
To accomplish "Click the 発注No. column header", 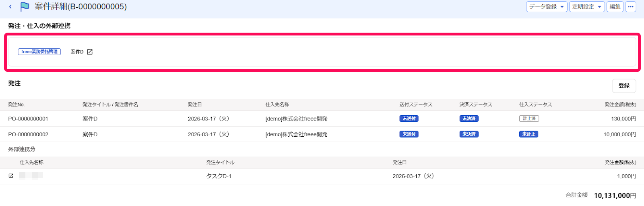I will coord(17,104).
